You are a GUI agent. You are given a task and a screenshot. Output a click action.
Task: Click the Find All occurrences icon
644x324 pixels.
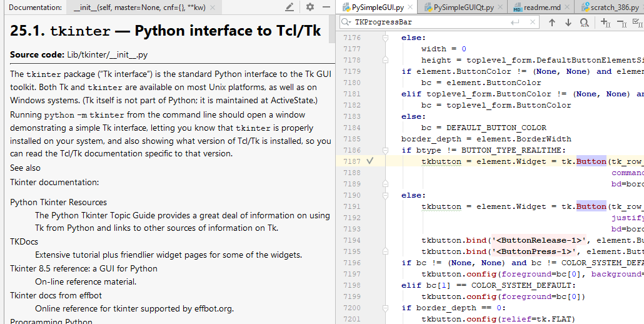point(584,23)
